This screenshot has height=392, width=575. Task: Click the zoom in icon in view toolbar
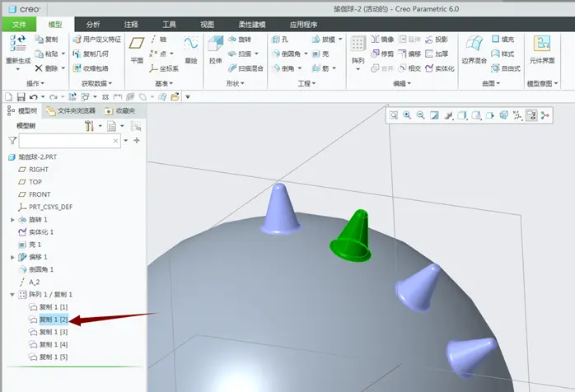[407, 115]
